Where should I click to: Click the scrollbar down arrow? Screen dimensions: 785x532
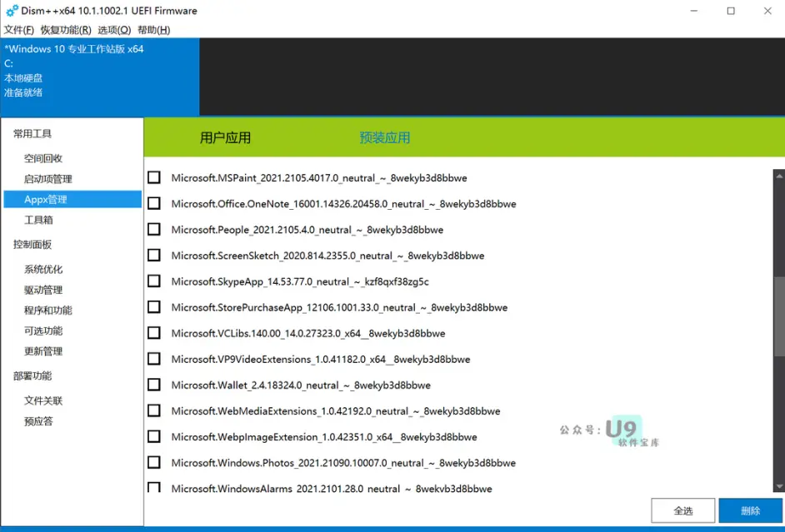click(779, 486)
